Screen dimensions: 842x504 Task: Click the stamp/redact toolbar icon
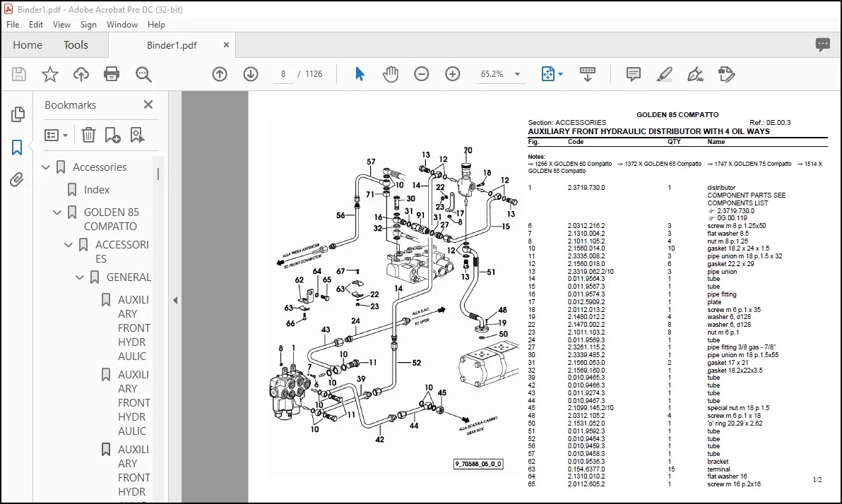click(726, 74)
